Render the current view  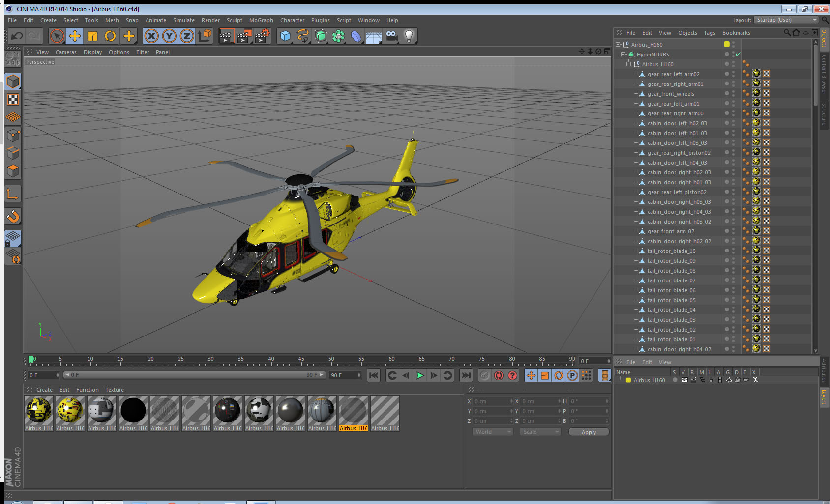[x=226, y=36]
